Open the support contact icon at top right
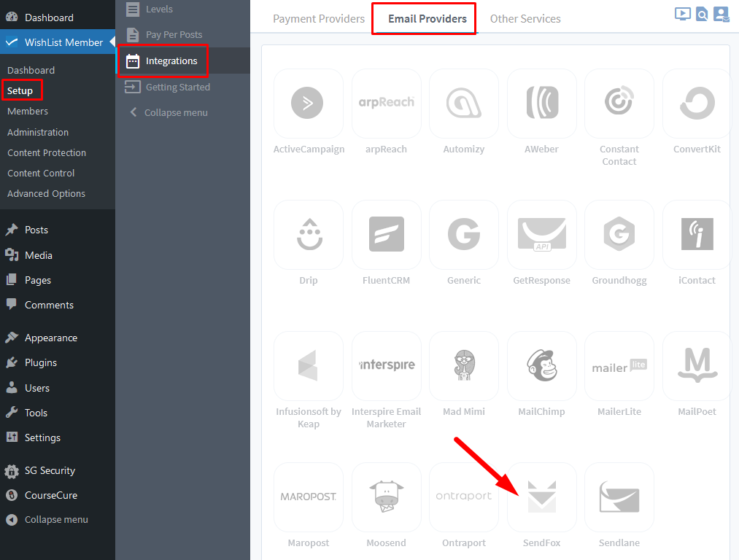The width and height of the screenshot is (739, 560). tap(721, 14)
